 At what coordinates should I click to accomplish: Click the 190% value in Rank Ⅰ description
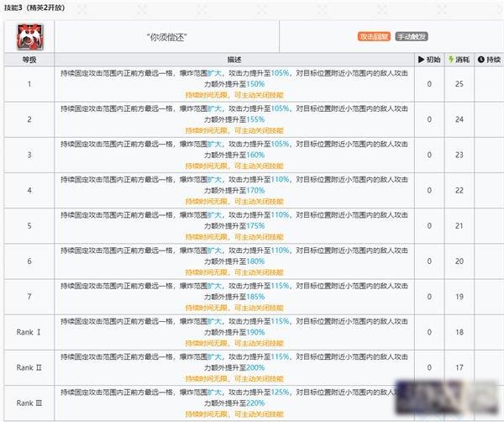click(x=255, y=332)
